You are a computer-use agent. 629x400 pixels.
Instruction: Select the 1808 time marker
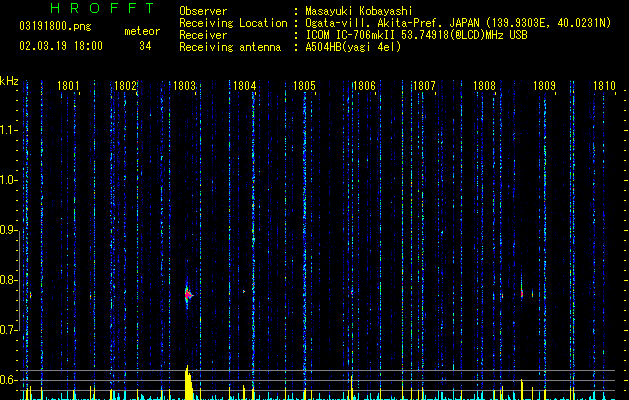click(484, 86)
